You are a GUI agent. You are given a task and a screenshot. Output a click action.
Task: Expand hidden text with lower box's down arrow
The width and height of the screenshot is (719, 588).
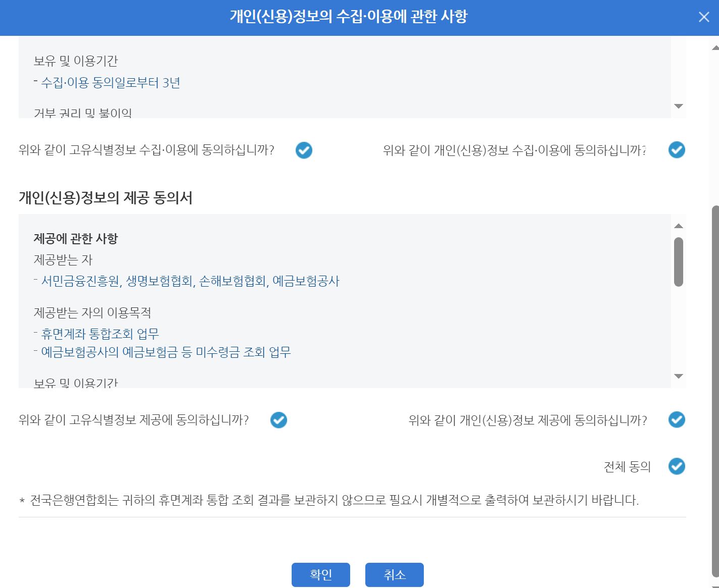(x=679, y=376)
